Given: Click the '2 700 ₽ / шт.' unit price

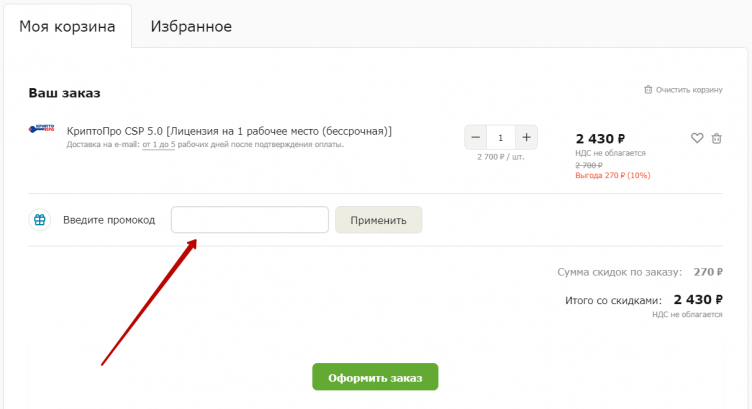Looking at the screenshot, I should pyautogui.click(x=501, y=157).
